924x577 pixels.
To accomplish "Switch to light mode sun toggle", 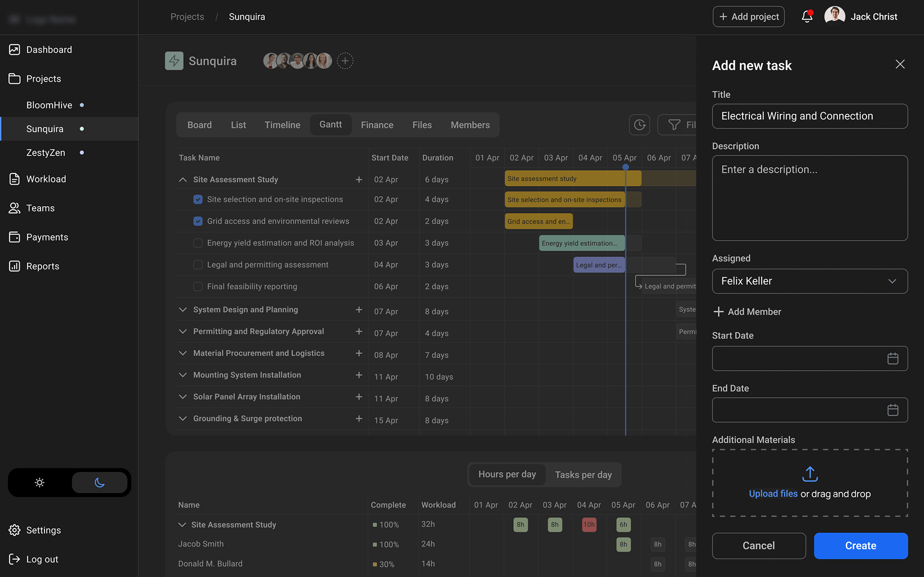I will coord(39,482).
